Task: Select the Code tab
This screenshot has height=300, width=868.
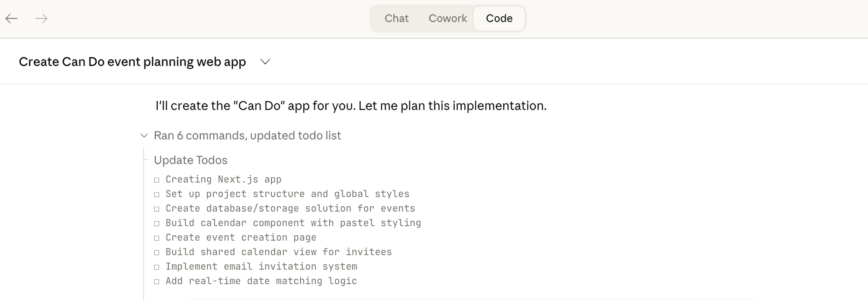Action: (x=499, y=18)
